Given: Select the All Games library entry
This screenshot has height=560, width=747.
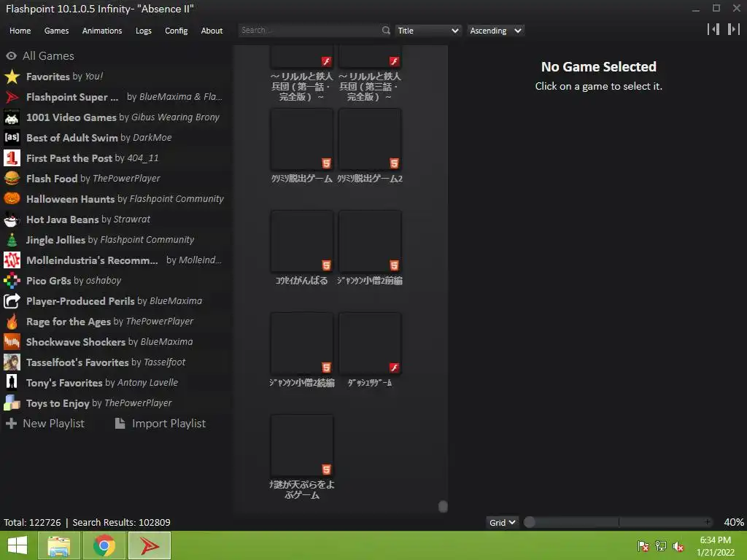Looking at the screenshot, I should (x=117, y=55).
